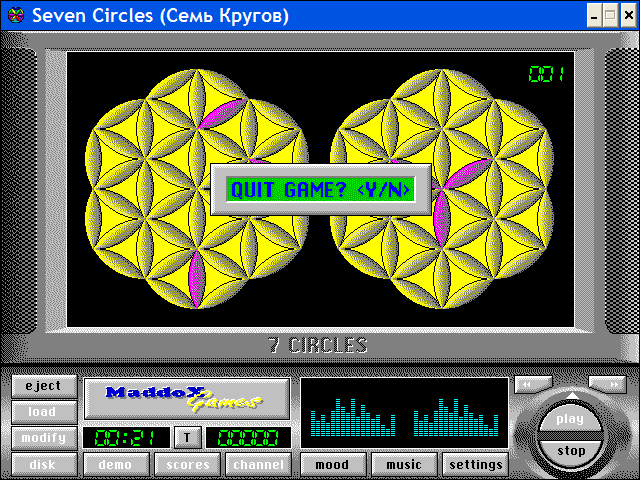Click the MaddoX Games logo panel
The width and height of the screenshot is (640, 480).
click(187, 399)
